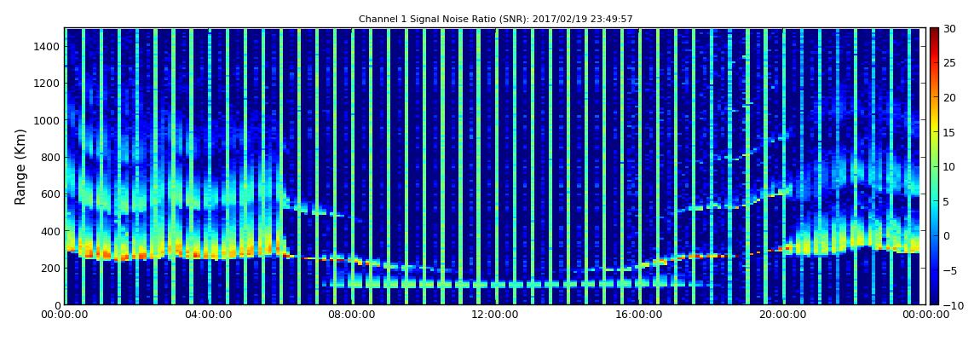This screenshot has height=347, width=980.
Task: Click the 04:00:00 x-axis tick label
Action: point(210,315)
